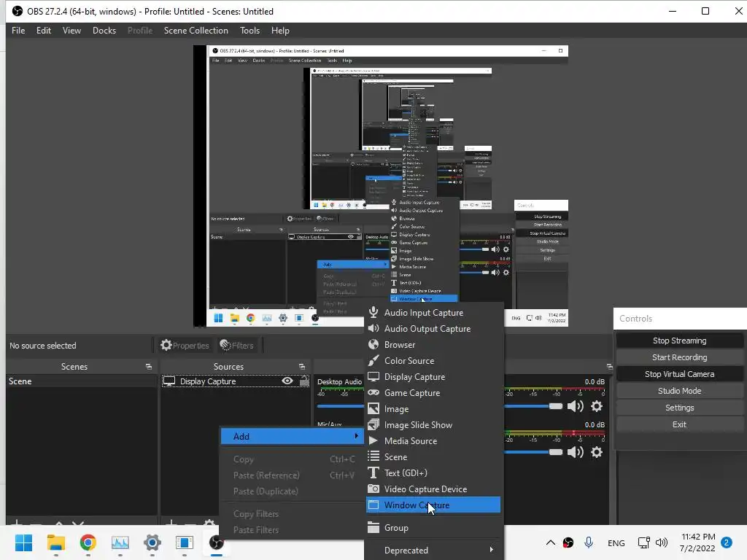The height and width of the screenshot is (560, 747).
Task: Show hidden system tray icons chevron
Action: pyautogui.click(x=550, y=542)
